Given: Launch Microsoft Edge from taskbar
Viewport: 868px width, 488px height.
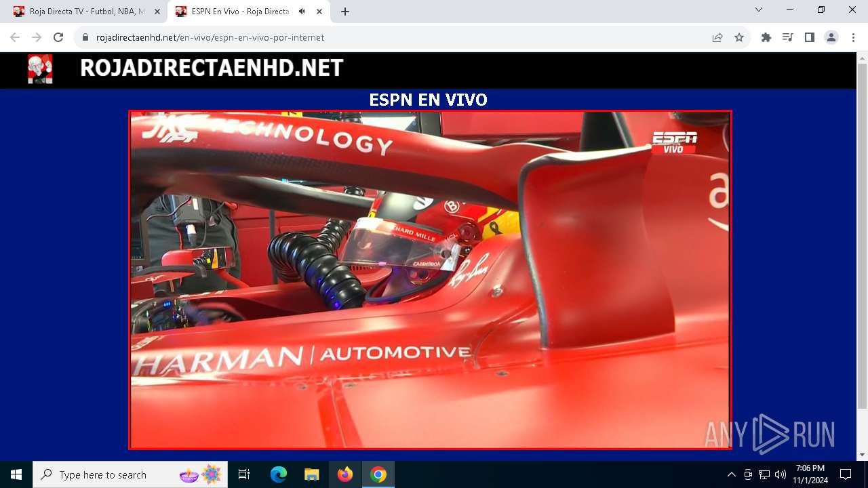Looking at the screenshot, I should pos(279,474).
